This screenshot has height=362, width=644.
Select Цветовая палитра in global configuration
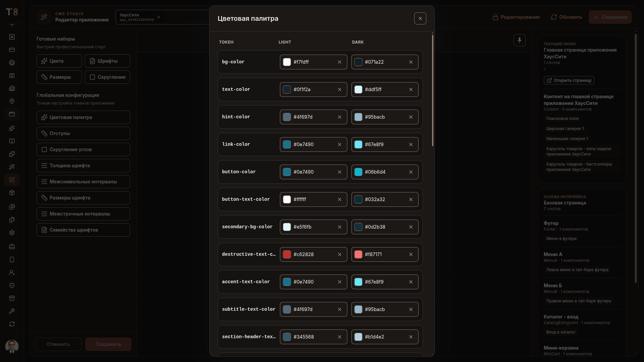(x=83, y=118)
